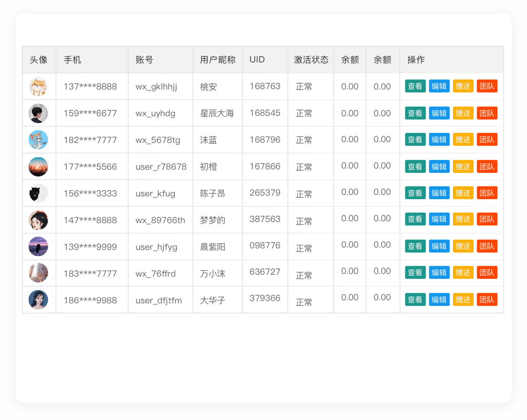Open avatar of user 陈子昂
Image resolution: width=527 pixels, height=420 pixels.
39,193
